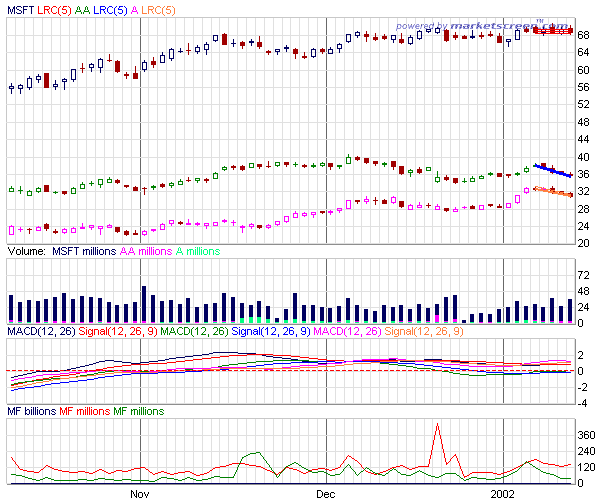Select the blue LRC(5) label in the top legend
Image resolution: width=600 pixels, height=500 pixels.
coord(110,10)
